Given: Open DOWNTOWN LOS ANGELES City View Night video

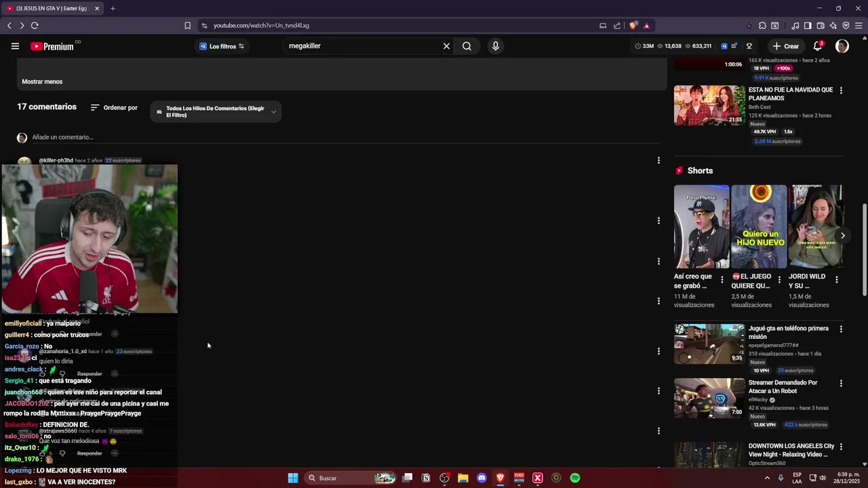Looking at the screenshot, I should (x=791, y=450).
